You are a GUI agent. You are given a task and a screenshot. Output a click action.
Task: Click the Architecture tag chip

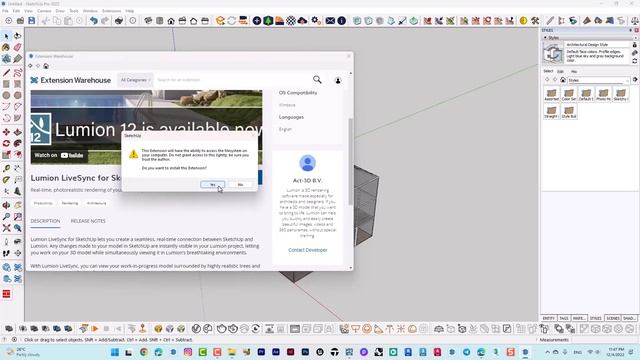point(96,203)
